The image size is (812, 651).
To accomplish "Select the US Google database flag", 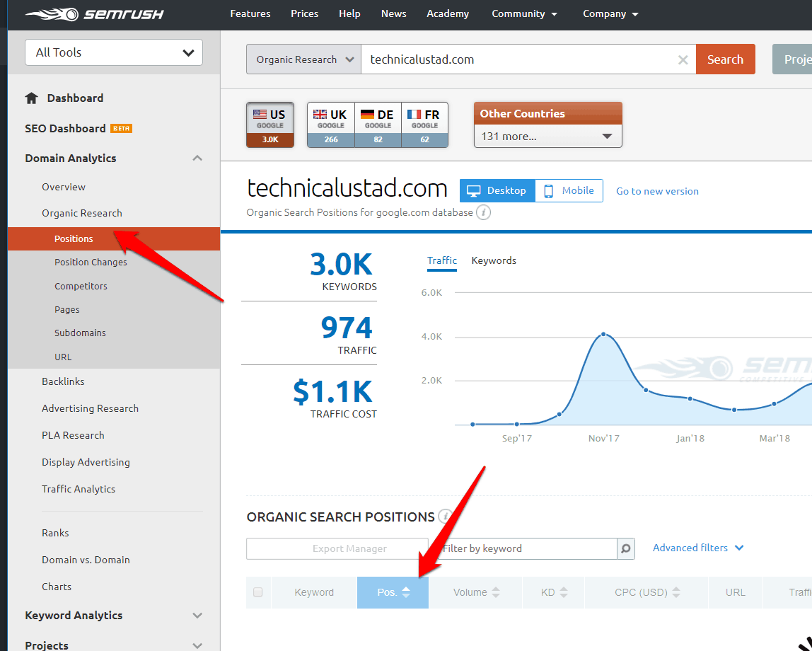I will pos(269,125).
